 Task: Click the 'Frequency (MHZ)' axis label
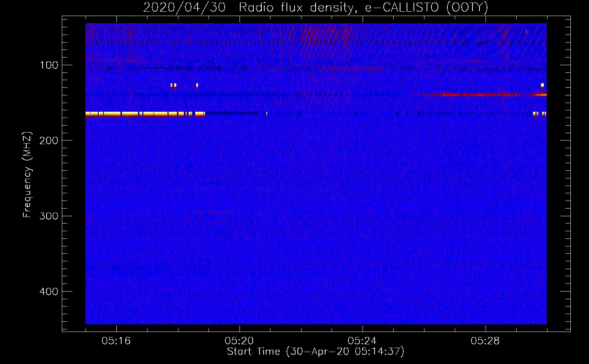click(x=27, y=174)
